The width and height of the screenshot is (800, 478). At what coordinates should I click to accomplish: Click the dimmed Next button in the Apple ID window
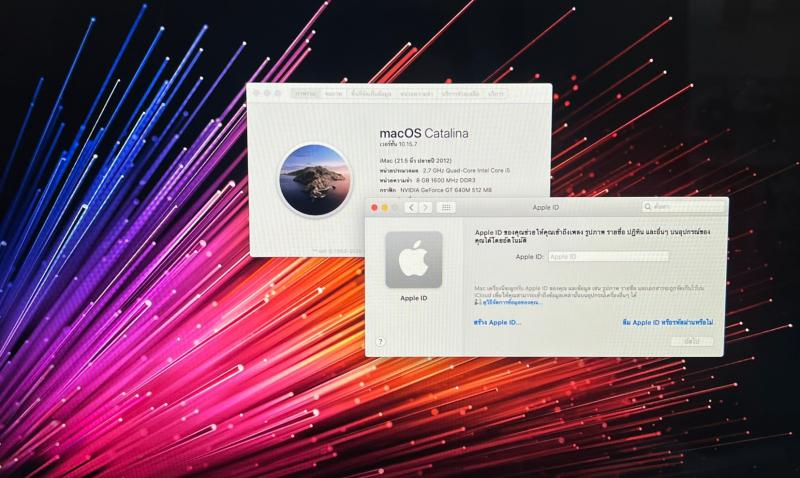[692, 341]
